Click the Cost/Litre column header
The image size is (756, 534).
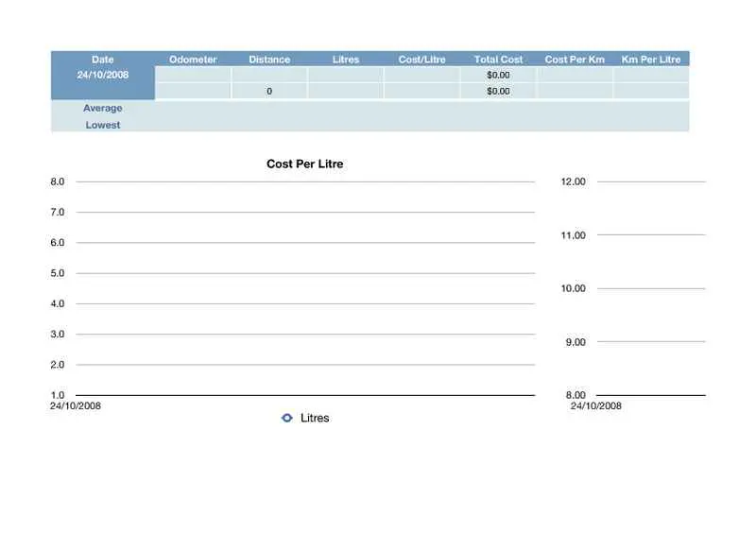click(421, 60)
